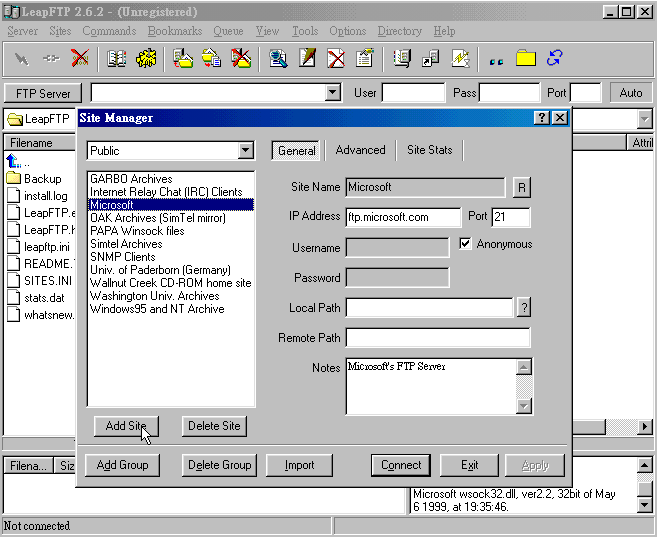
Task: Click inside the Remote Path field
Action: (438, 338)
